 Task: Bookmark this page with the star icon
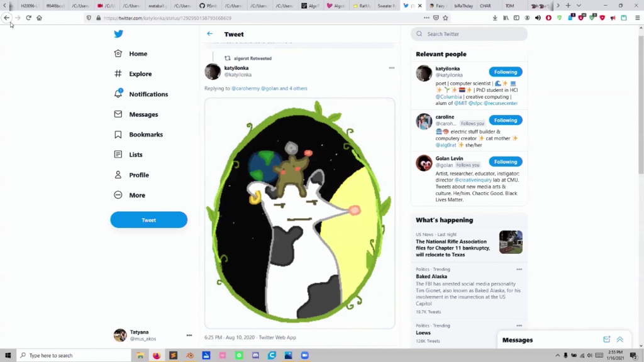click(x=446, y=18)
